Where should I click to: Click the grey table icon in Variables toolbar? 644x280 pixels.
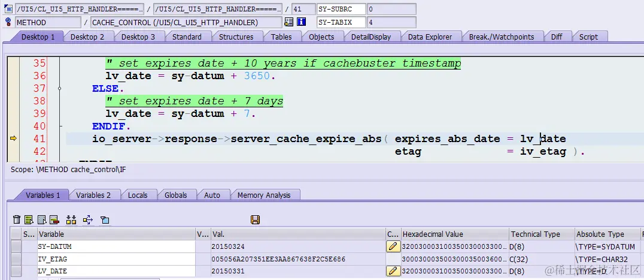41,220
